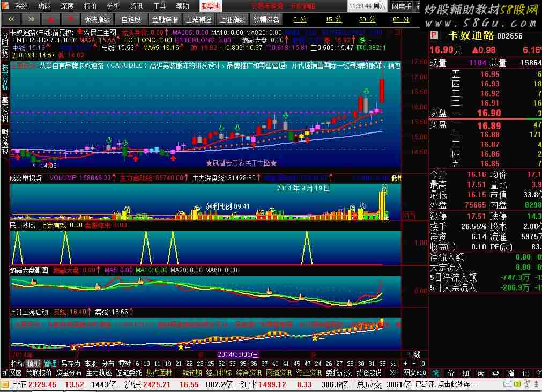The height and width of the screenshot is (392, 542).
Task: Open the 扩展区 tab
Action: tap(12, 373)
